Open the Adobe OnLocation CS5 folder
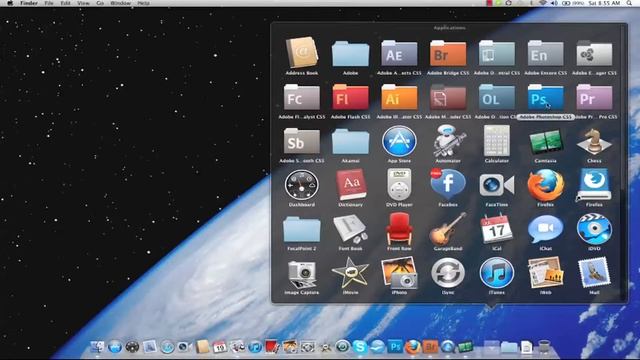Screen dimensions: 640x360 [x=497, y=97]
